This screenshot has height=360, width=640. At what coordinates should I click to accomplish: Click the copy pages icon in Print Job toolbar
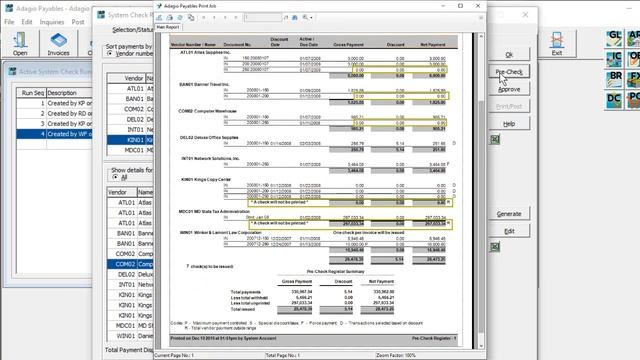pyautogui.click(x=191, y=18)
